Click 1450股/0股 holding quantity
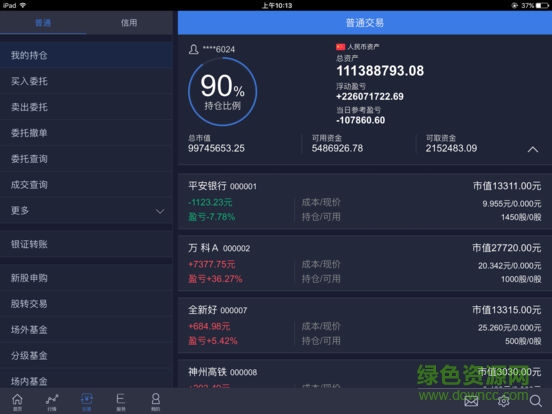The height and width of the screenshot is (414, 552). point(521,217)
